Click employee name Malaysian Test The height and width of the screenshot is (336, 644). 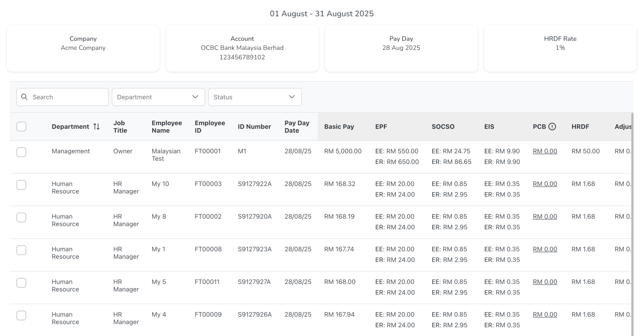[x=166, y=155]
